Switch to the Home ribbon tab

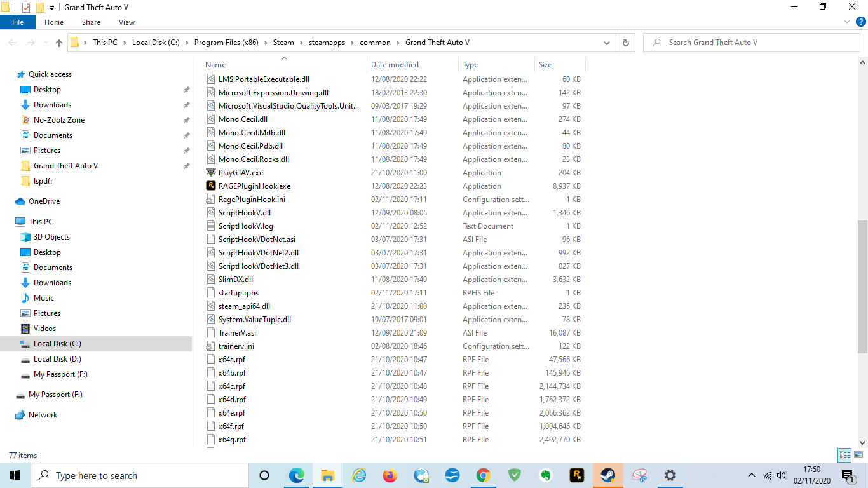pyautogui.click(x=54, y=22)
